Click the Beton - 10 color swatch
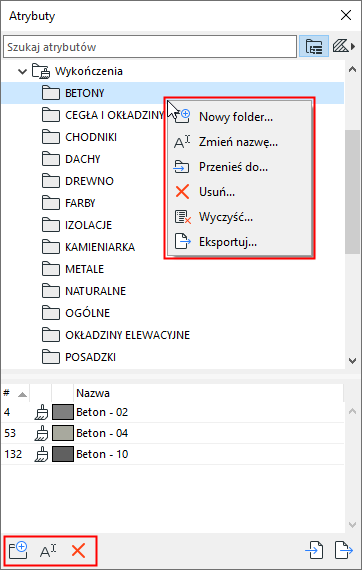Viewport: 362px width, 570px height. coord(63,454)
